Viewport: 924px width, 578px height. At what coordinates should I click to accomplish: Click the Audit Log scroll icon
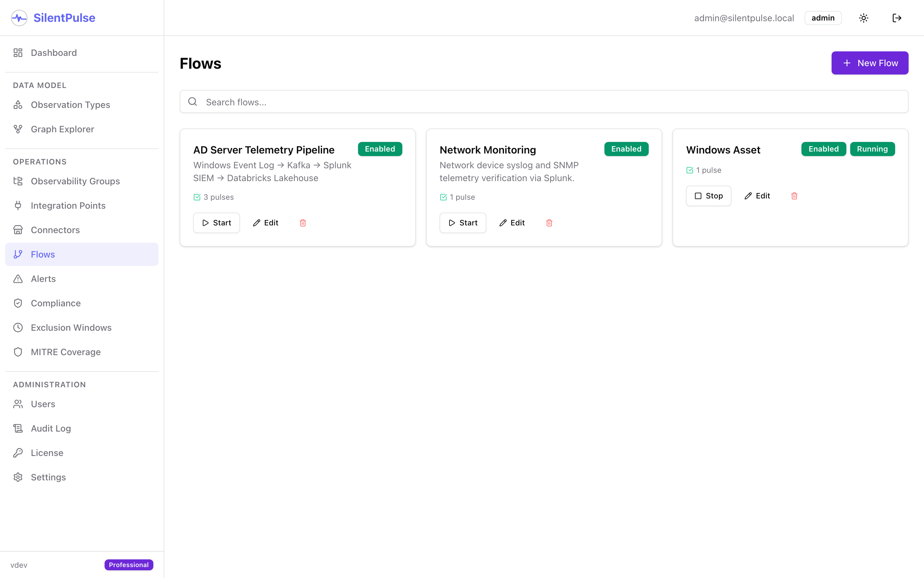[x=18, y=429]
